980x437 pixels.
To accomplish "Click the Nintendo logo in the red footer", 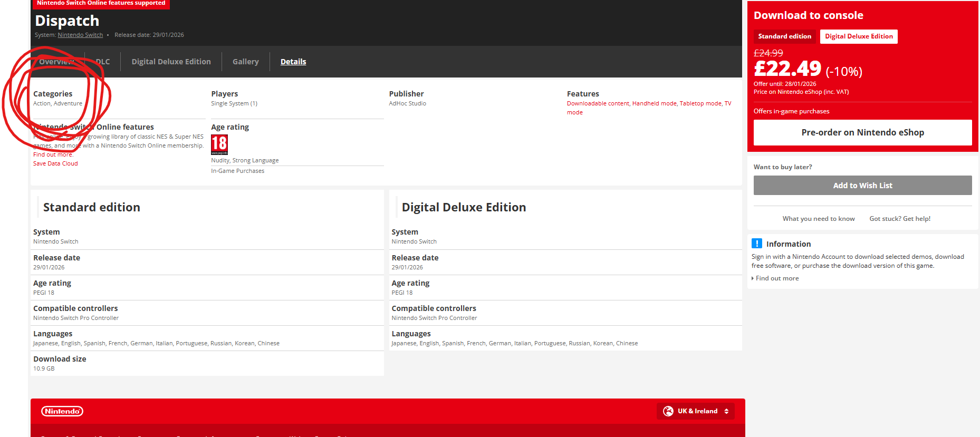I will 62,411.
